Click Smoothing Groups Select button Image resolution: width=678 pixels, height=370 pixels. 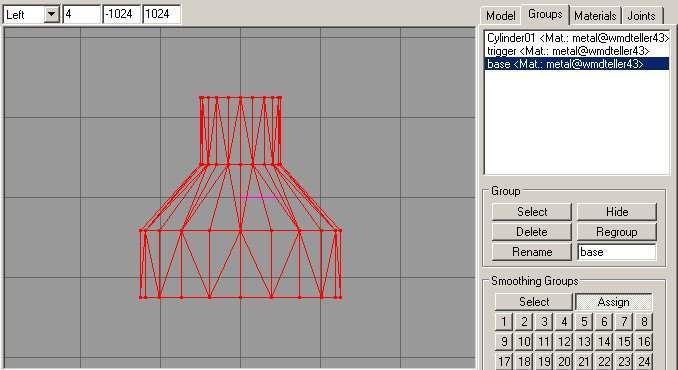coord(534,302)
